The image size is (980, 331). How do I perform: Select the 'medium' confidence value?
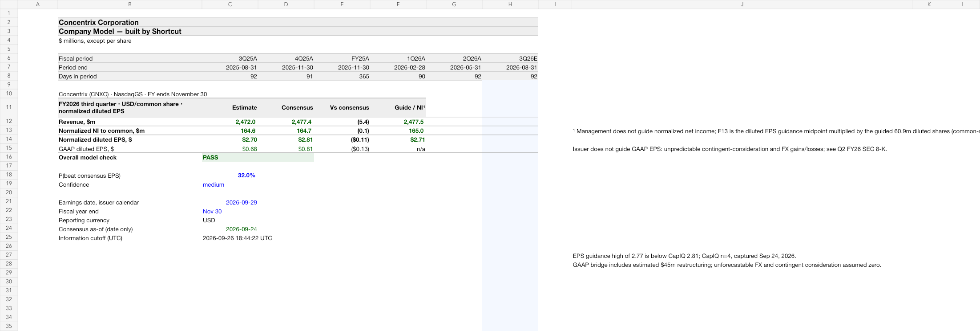click(x=230, y=184)
